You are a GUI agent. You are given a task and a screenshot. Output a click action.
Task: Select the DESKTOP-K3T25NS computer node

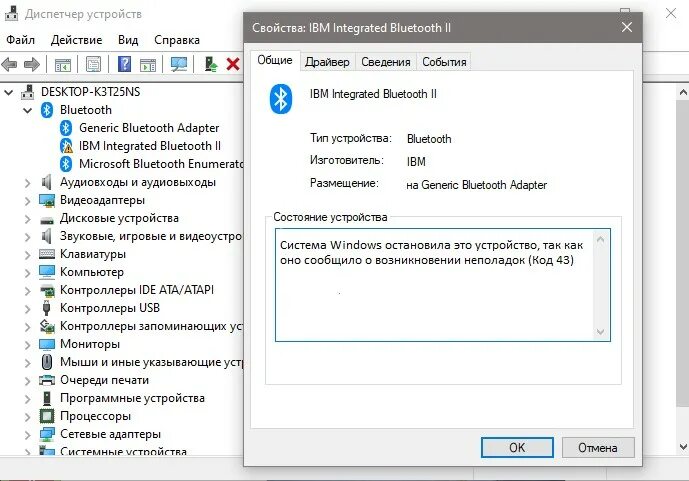pos(91,92)
